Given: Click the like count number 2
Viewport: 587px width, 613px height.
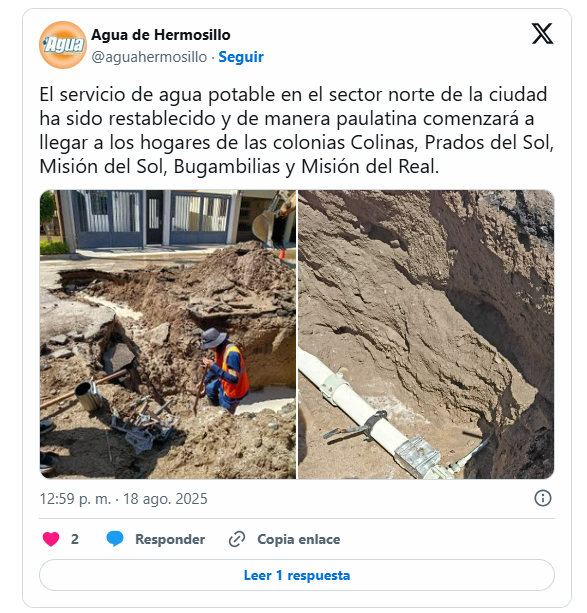Looking at the screenshot, I should pos(75,540).
